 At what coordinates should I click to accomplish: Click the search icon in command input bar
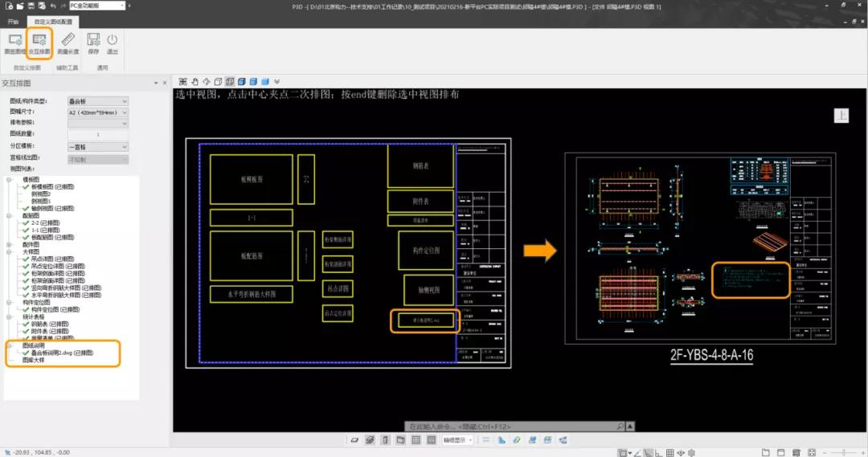[x=620, y=426]
